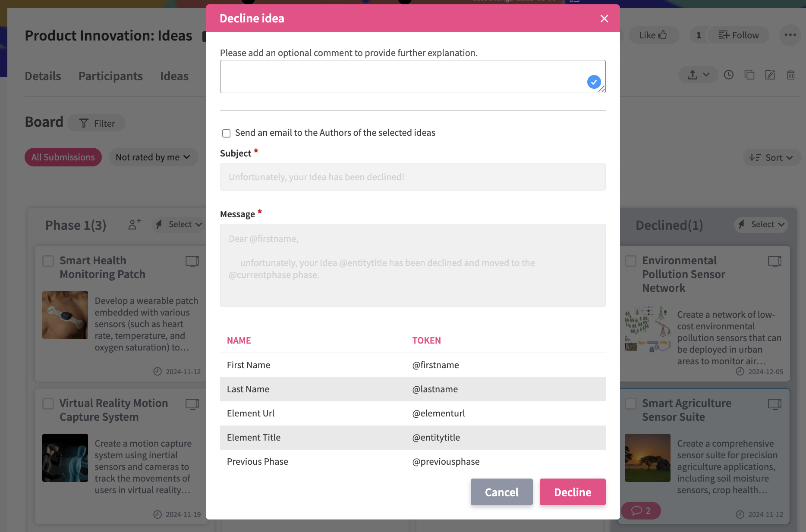Screen dimensions: 806x532
Task: Go to the Details tab
Action: (x=43, y=76)
